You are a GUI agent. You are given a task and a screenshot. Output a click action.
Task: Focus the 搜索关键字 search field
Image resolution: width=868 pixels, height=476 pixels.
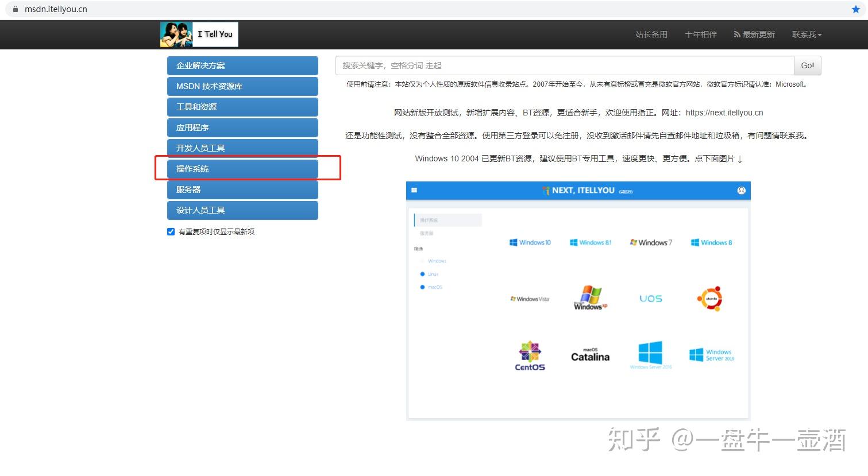pyautogui.click(x=565, y=65)
